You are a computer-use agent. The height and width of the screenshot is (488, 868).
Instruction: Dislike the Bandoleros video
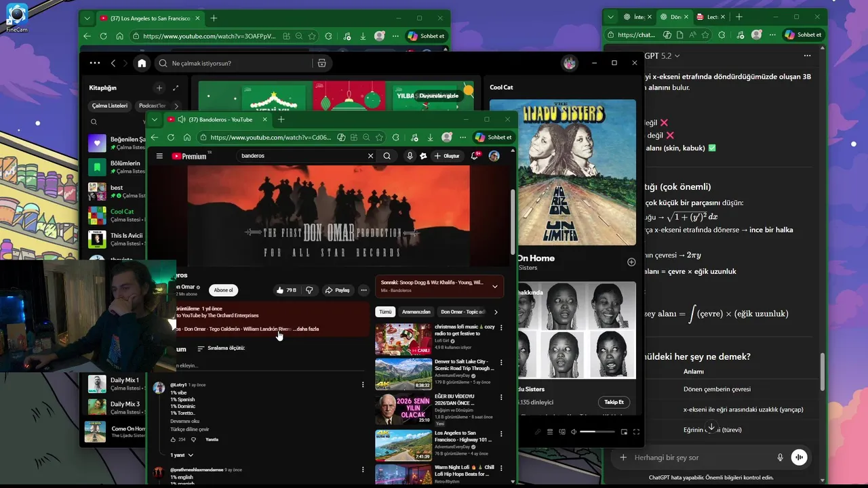pos(309,290)
